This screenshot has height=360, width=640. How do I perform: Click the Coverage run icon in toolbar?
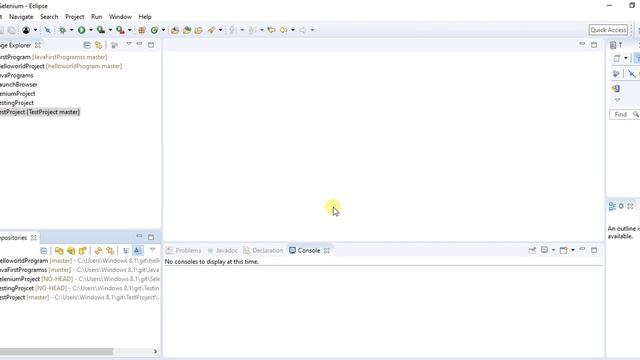pos(101,30)
